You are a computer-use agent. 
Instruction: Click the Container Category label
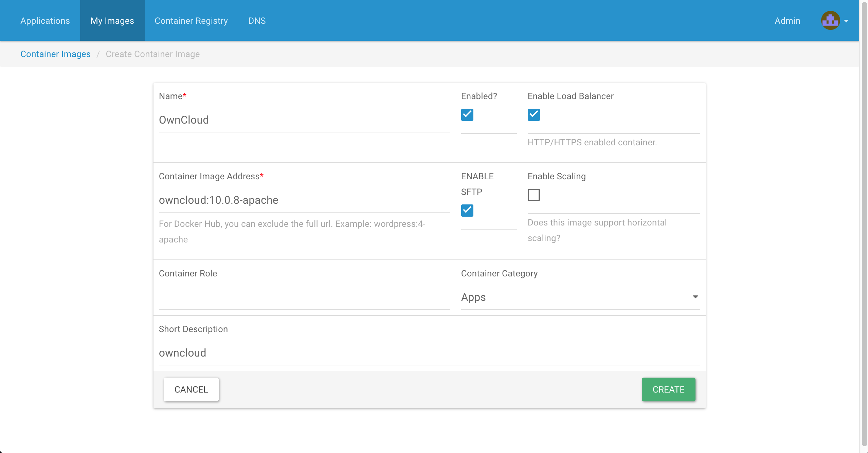pos(499,273)
